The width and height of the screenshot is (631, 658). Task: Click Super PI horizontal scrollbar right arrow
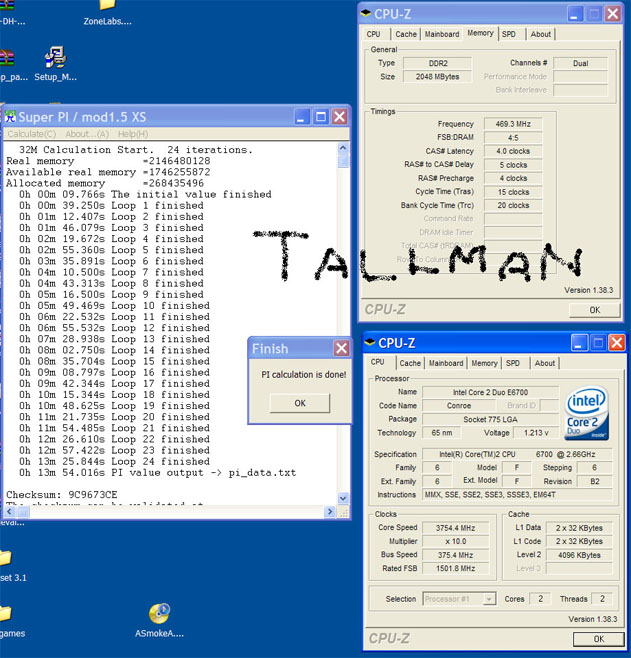(x=330, y=512)
